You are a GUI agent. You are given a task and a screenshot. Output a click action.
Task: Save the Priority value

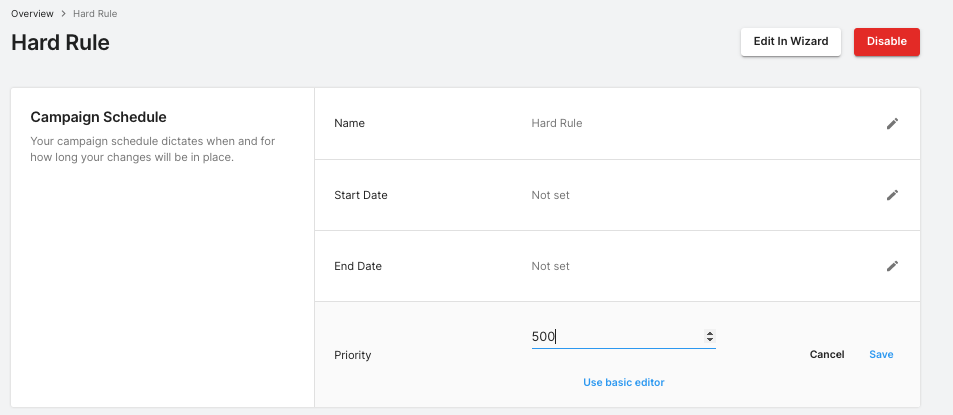click(881, 355)
